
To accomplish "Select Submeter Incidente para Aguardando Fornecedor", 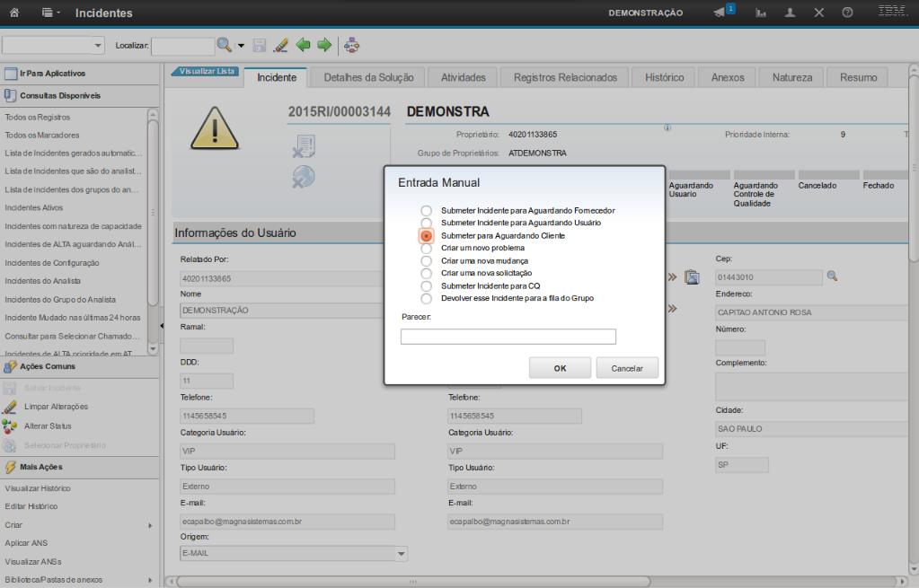I will [427, 210].
